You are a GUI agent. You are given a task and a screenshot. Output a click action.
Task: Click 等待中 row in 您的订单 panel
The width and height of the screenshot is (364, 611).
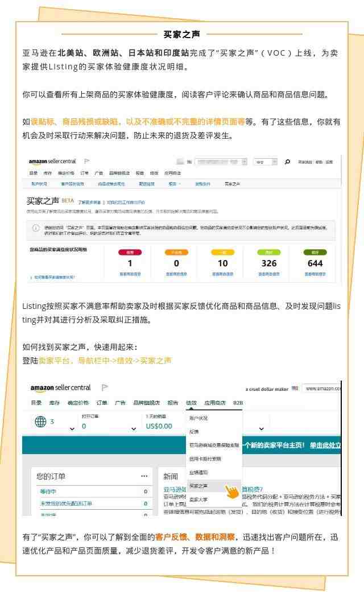click(x=93, y=492)
